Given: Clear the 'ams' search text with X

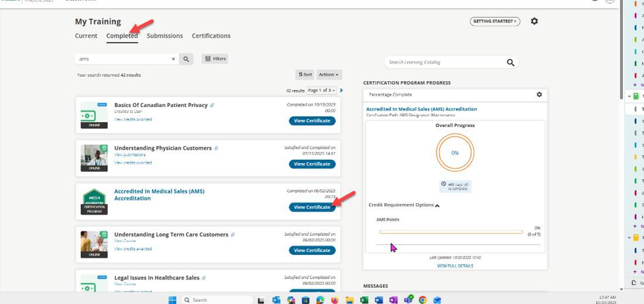Looking at the screenshot, I should (x=173, y=59).
